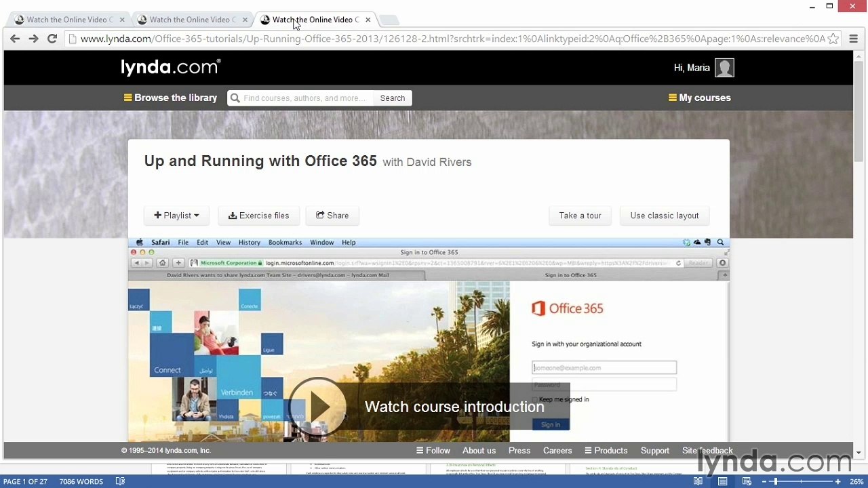Viewport: 868px width, 488px height.
Task: Open the Careers footer link
Action: [x=557, y=451]
